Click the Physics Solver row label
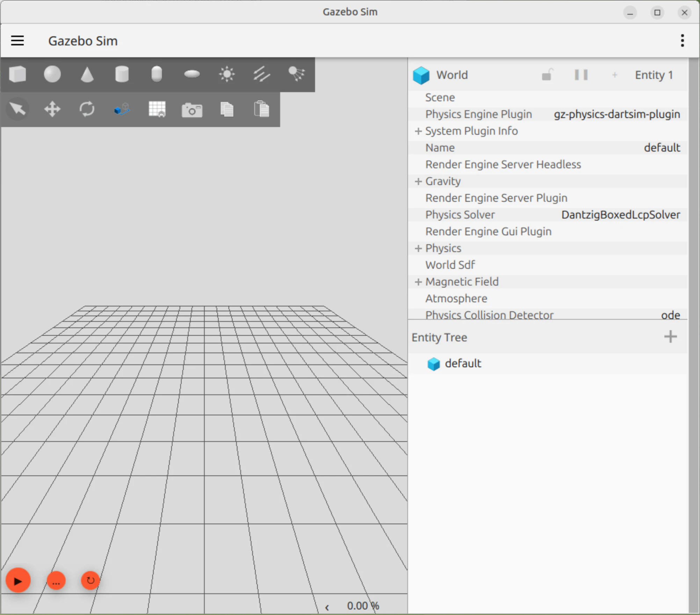Viewport: 700px width, 615px height. click(x=460, y=215)
